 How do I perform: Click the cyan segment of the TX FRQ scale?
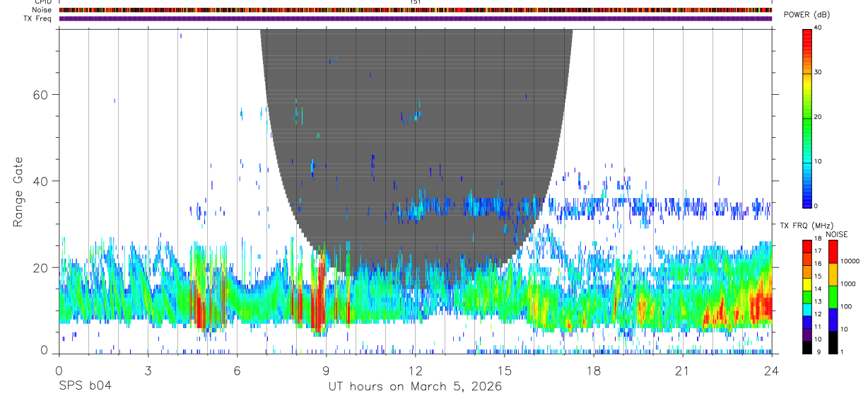[807, 310]
